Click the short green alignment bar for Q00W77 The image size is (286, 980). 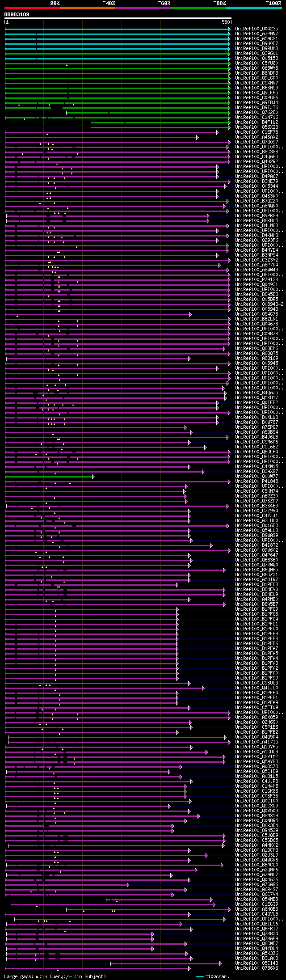49,477
